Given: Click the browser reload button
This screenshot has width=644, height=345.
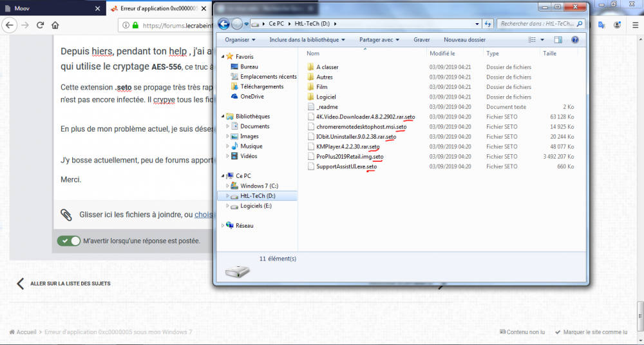Looking at the screenshot, I should click(x=40, y=25).
